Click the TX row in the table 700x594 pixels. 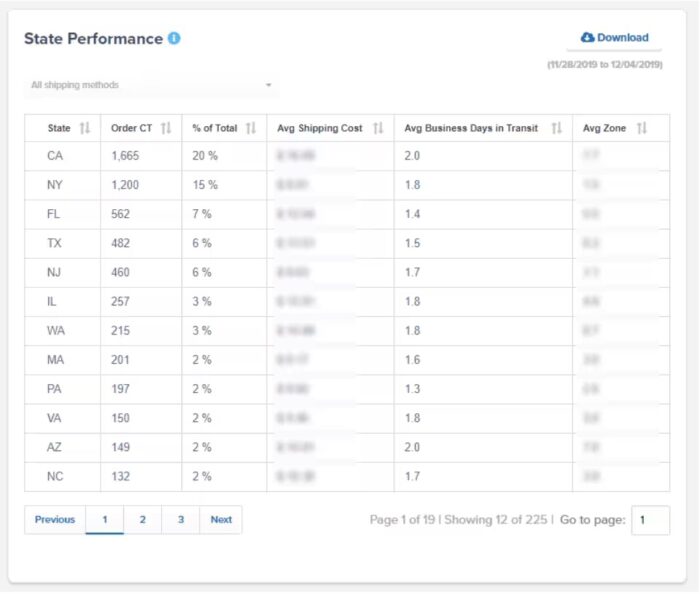pos(55,243)
